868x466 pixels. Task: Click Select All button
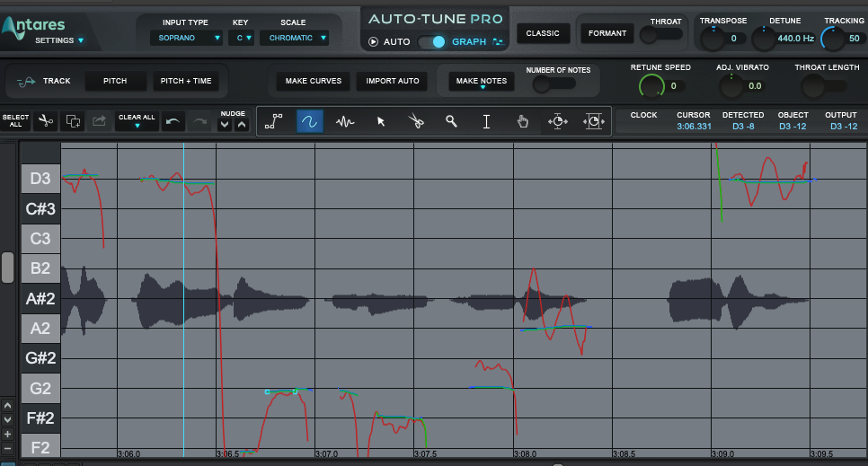click(x=15, y=120)
